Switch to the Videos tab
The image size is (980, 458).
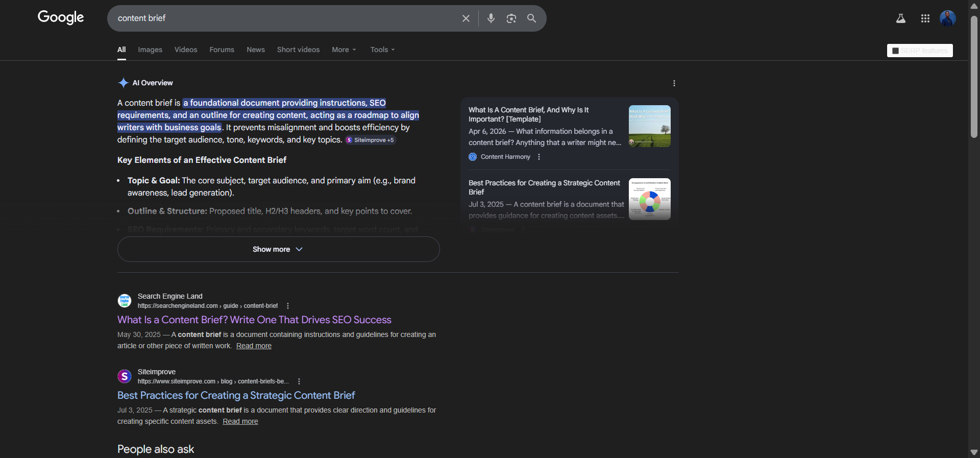pos(186,50)
